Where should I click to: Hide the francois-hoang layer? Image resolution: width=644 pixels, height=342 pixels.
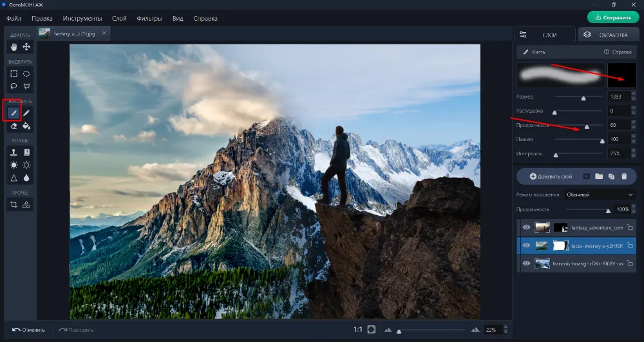526,263
